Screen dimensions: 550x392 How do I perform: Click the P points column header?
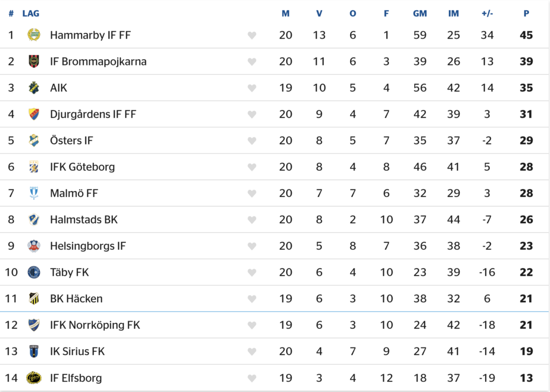click(x=526, y=13)
